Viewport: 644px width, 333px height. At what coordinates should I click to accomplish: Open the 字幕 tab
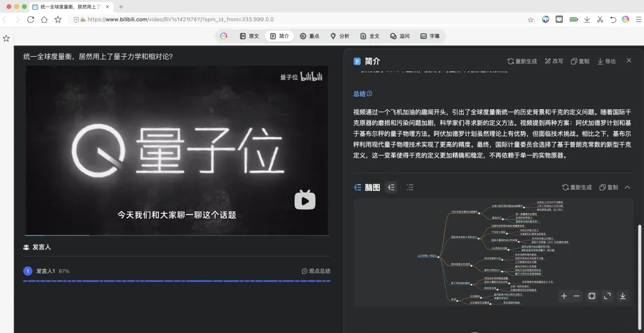click(x=430, y=36)
